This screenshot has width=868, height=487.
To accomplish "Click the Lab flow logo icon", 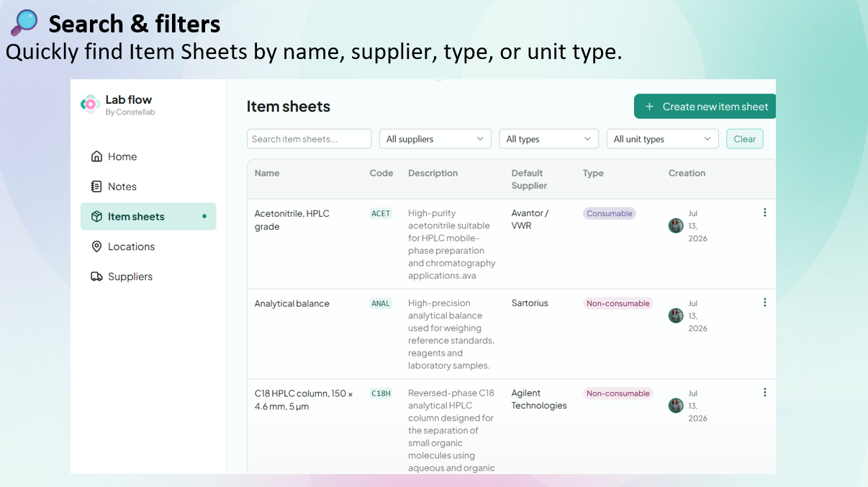I will (x=90, y=104).
